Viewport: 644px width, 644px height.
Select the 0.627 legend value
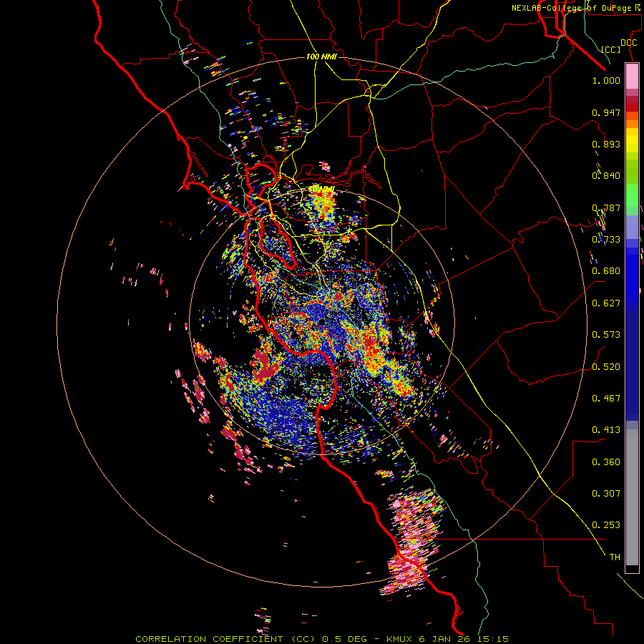pyautogui.click(x=606, y=303)
